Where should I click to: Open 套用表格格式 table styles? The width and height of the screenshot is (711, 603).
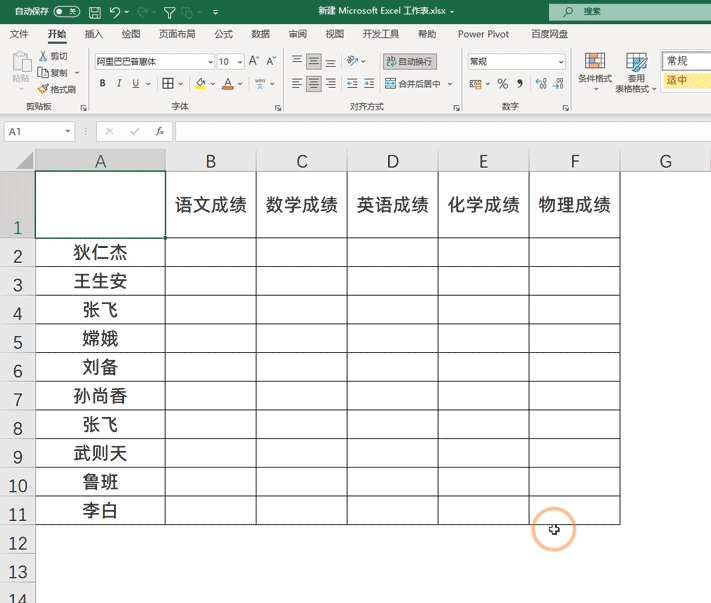pyautogui.click(x=636, y=72)
